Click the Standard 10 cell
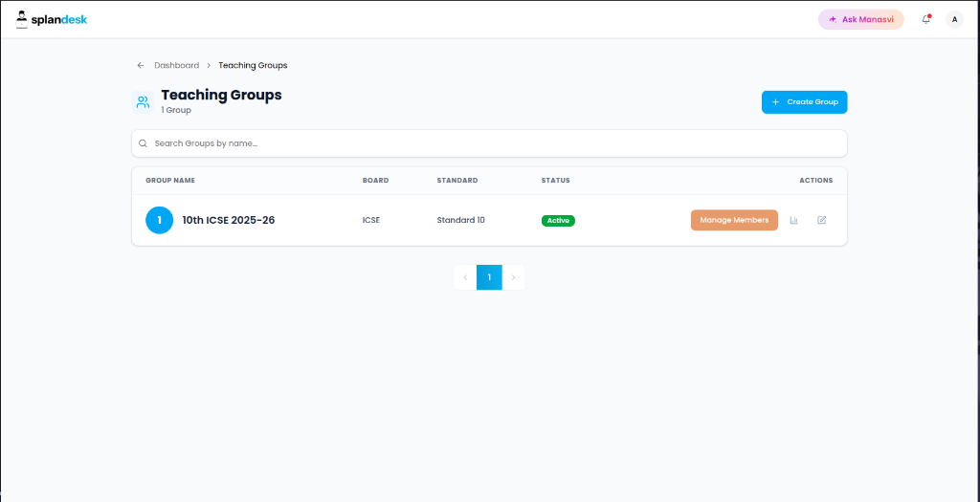Viewport: 980px width, 502px height. pos(460,220)
